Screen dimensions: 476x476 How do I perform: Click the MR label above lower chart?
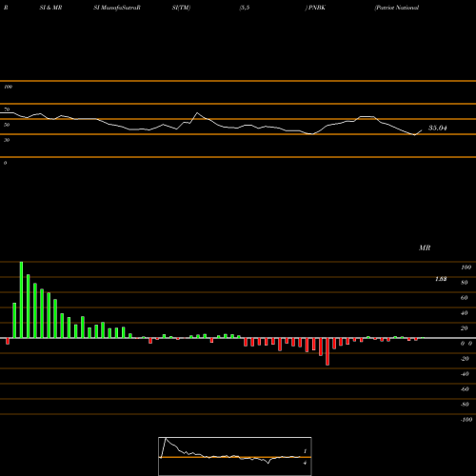click(x=425, y=248)
